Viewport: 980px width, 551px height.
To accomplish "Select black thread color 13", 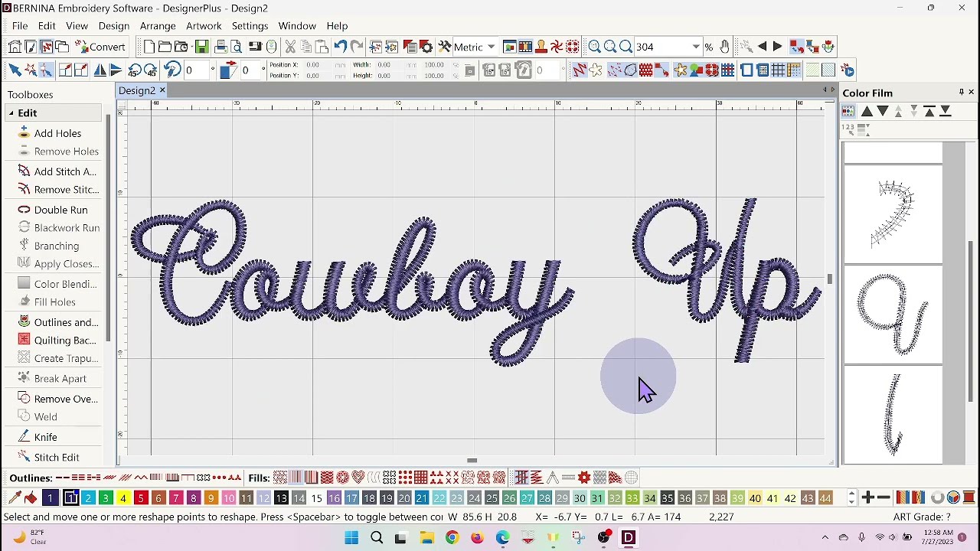I will [x=281, y=499].
